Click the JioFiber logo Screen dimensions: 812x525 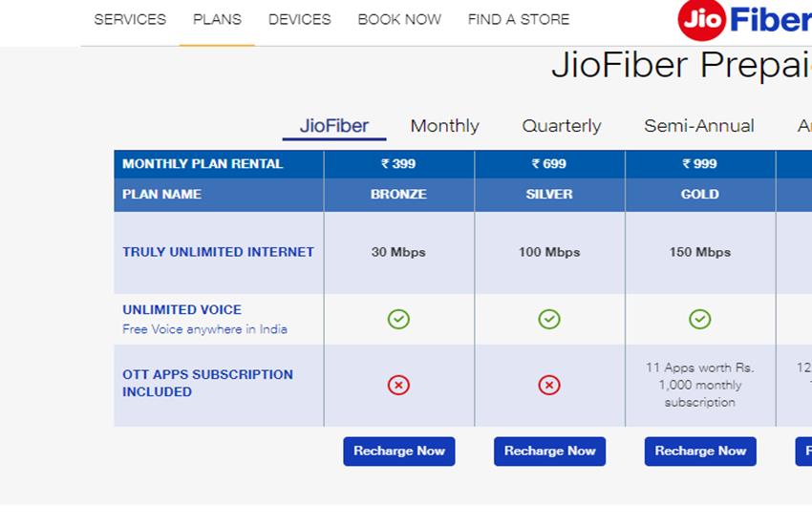[745, 20]
